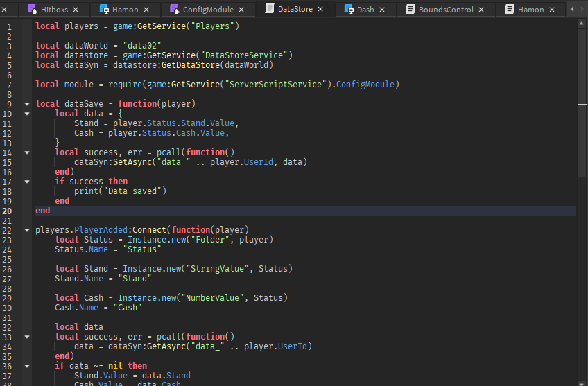Close the first Hamon tab
588x386 pixels.
146,10
